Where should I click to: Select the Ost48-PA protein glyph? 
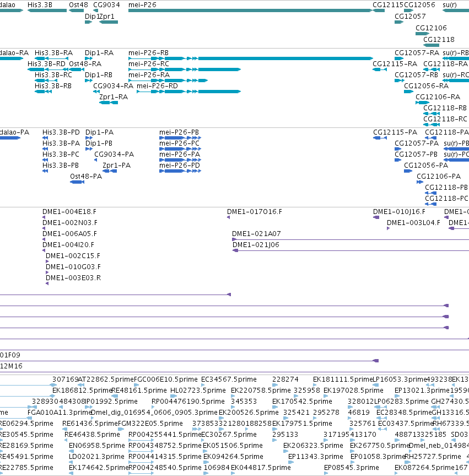77,182
